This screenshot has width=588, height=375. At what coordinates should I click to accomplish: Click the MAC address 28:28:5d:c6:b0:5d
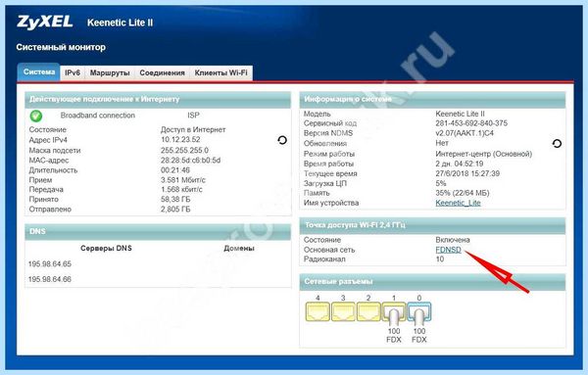[190, 161]
